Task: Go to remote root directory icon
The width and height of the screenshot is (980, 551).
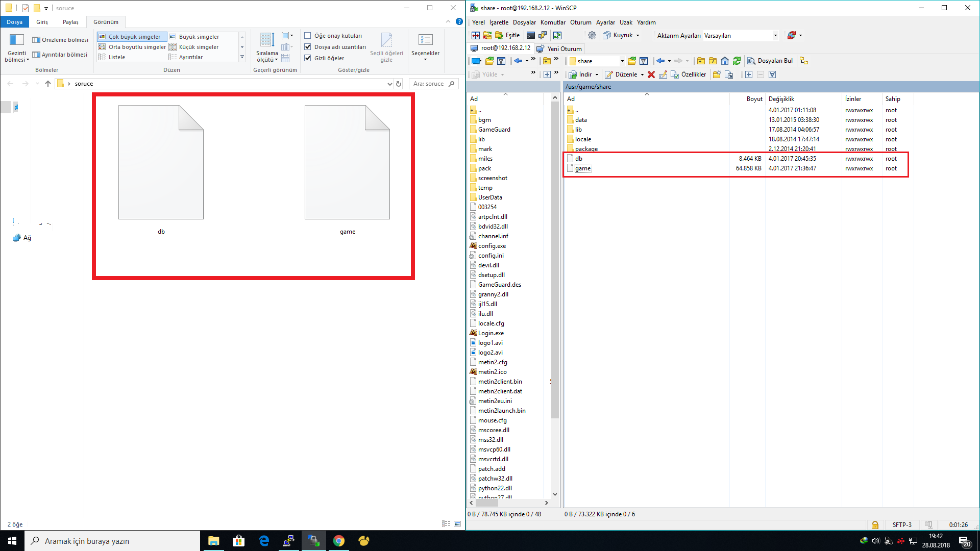Action: point(713,61)
